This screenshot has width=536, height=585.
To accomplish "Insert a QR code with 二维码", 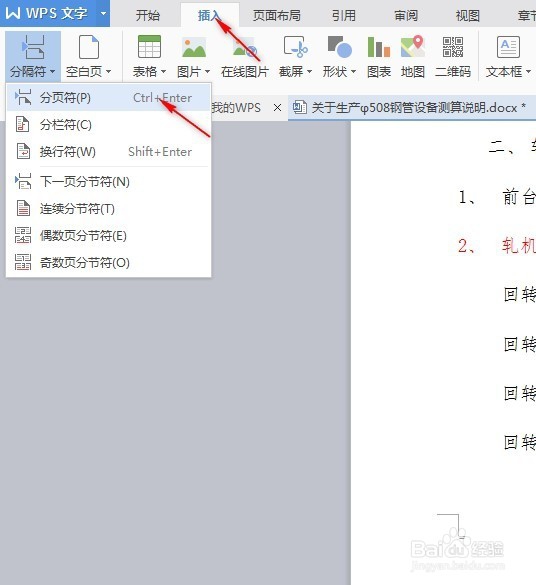I will click(x=453, y=56).
